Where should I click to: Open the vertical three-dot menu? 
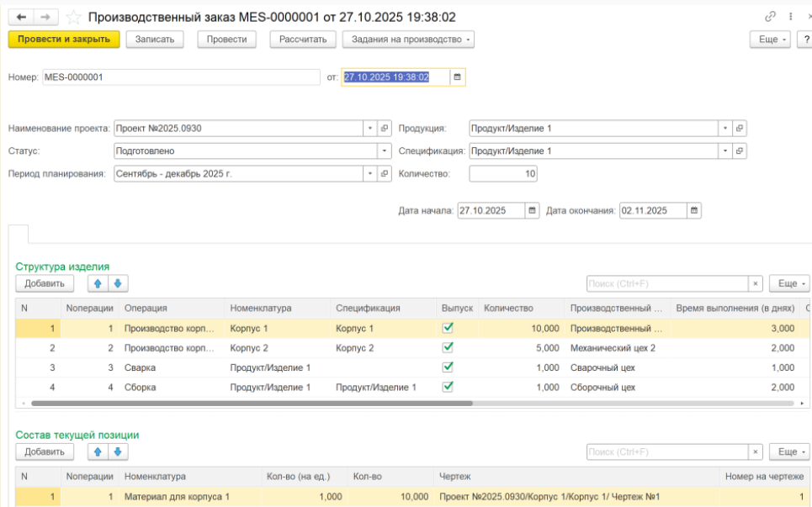tap(791, 17)
